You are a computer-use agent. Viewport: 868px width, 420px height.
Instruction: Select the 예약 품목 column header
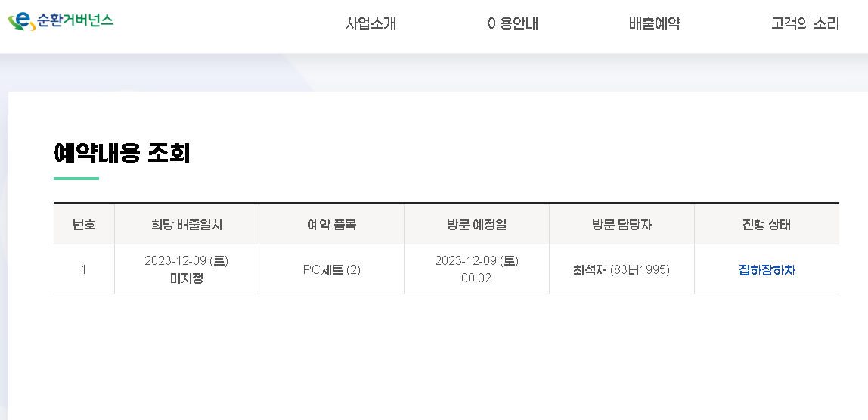[x=331, y=225]
